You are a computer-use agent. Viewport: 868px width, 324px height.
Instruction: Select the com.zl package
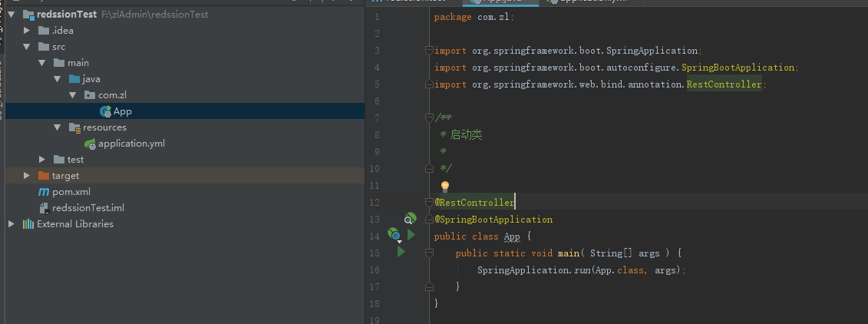[112, 95]
